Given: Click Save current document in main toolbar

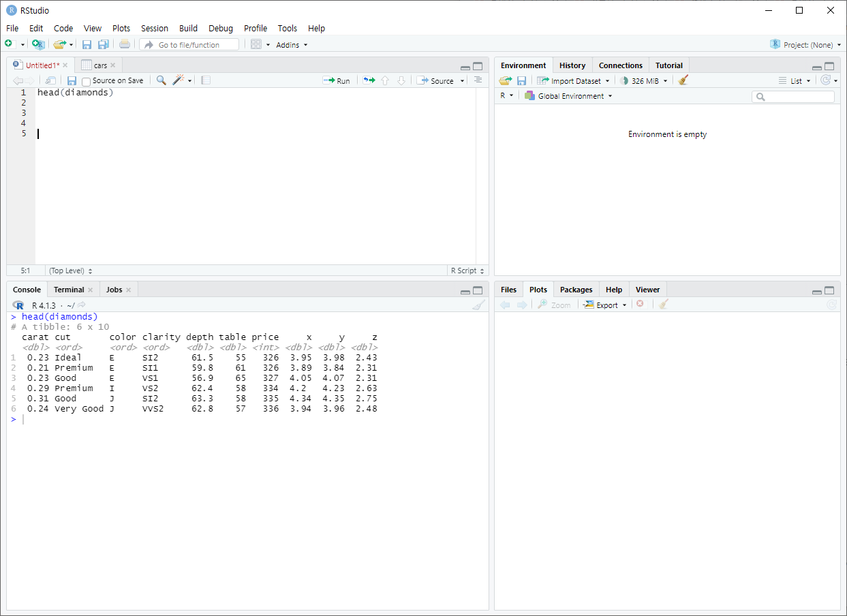Looking at the screenshot, I should click(87, 44).
